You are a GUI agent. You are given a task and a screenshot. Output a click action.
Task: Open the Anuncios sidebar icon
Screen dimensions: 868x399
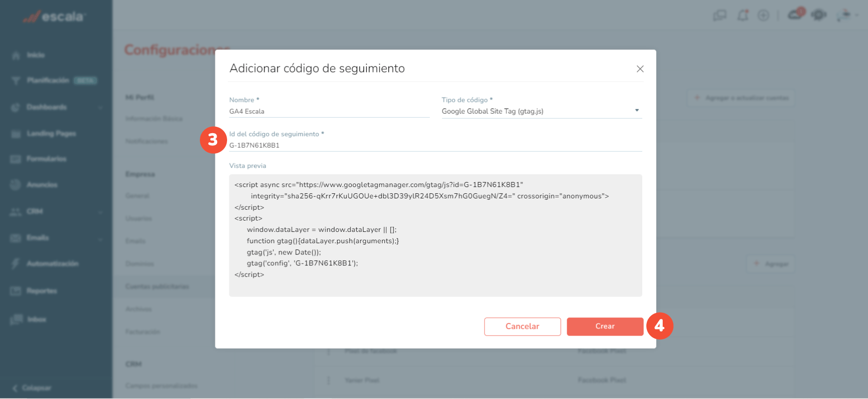[x=16, y=185]
